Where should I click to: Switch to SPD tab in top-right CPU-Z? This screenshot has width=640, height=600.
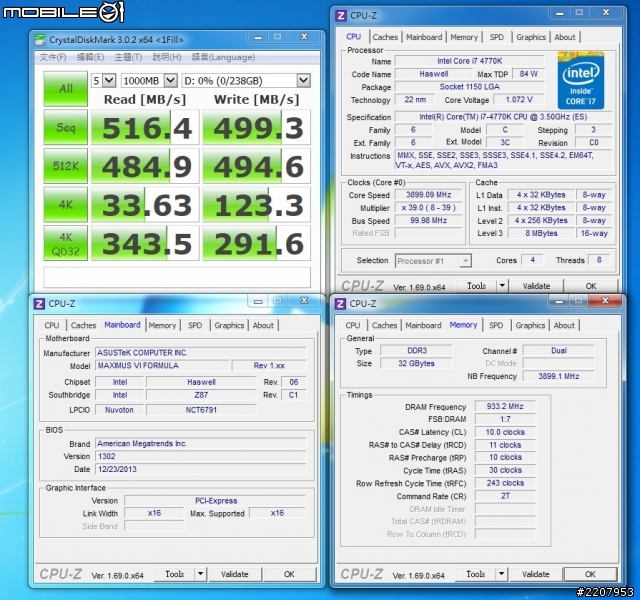(x=496, y=37)
